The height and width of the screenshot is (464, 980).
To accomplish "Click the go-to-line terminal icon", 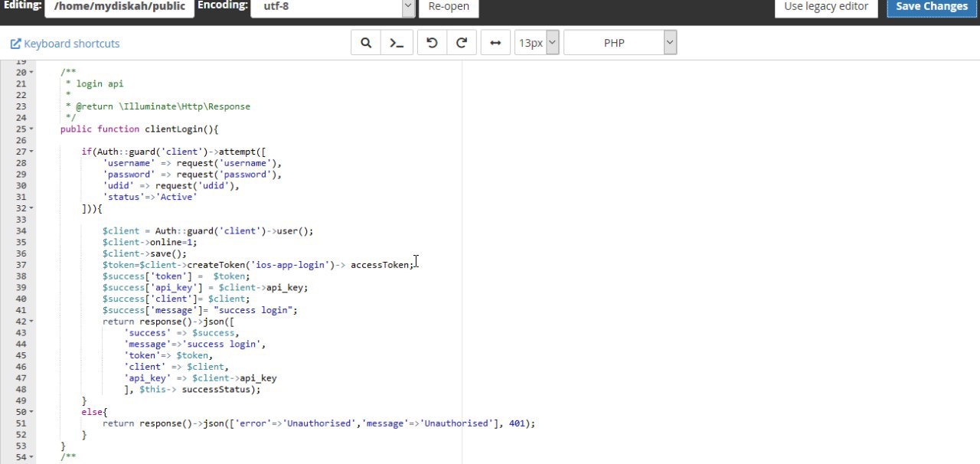I will point(397,43).
